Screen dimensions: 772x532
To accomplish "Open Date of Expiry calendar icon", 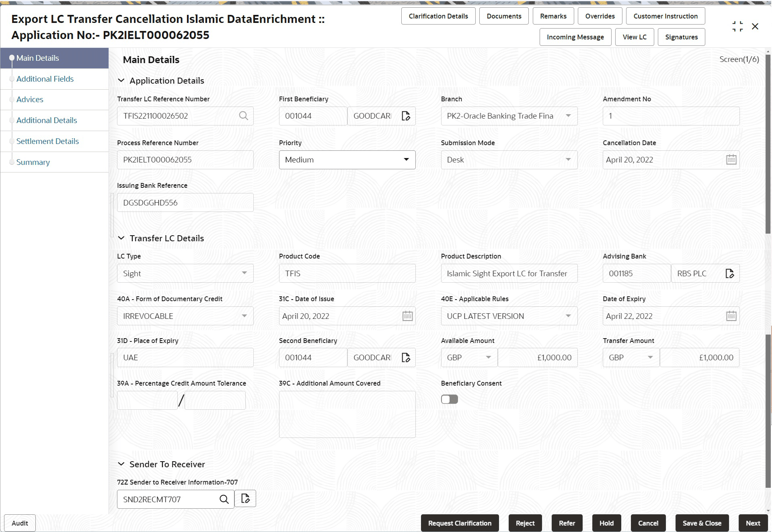I will pos(731,316).
